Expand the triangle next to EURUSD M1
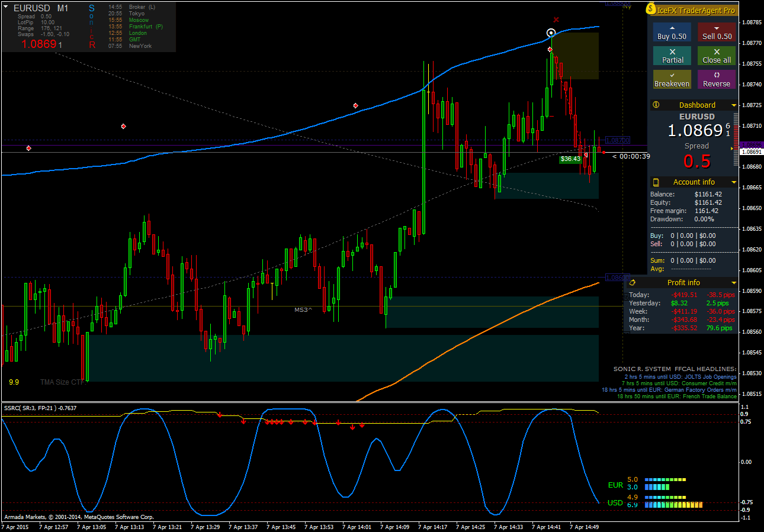764x532 pixels. (x=5, y=8)
